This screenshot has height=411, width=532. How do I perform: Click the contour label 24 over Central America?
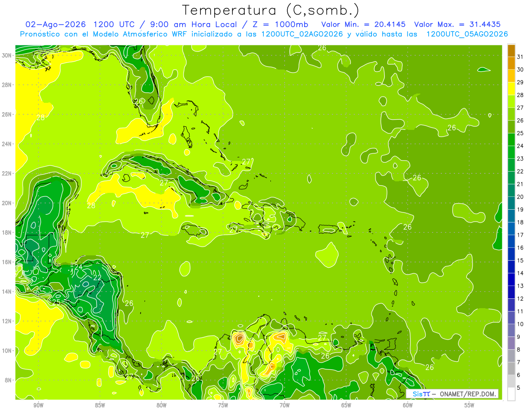tap(78, 267)
